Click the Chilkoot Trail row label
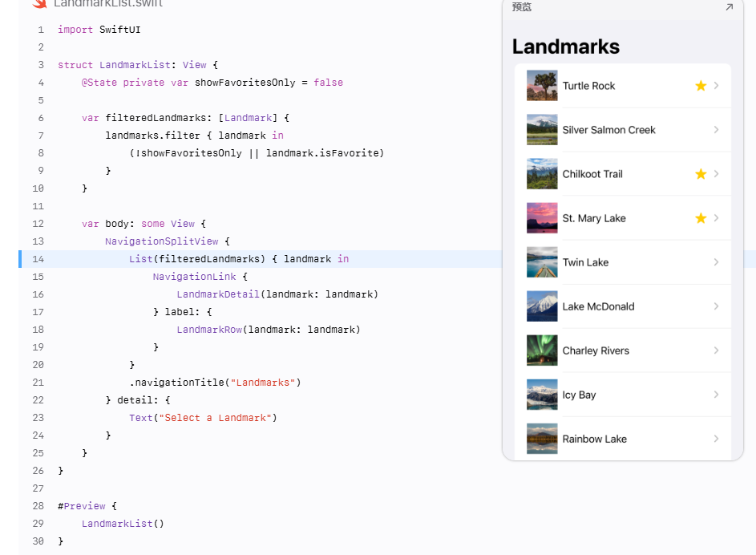The height and width of the screenshot is (555, 756). coord(592,174)
